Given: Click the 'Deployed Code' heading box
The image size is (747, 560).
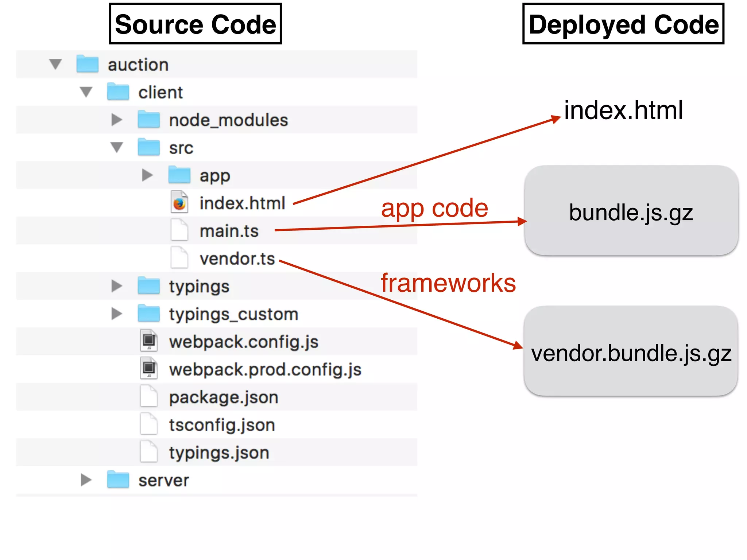Looking at the screenshot, I should pyautogui.click(x=623, y=24).
